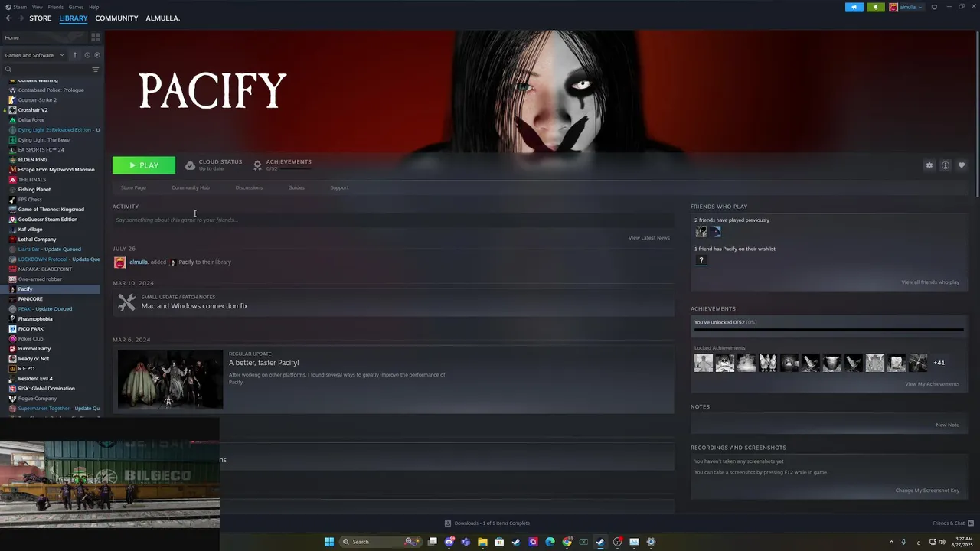Open the View menu

pyautogui.click(x=37, y=7)
